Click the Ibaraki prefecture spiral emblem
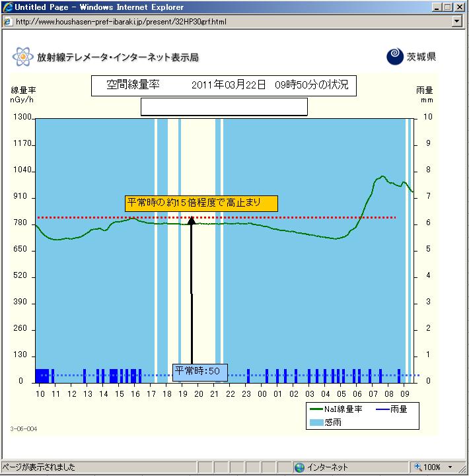The width and height of the screenshot is (469, 476). click(394, 57)
